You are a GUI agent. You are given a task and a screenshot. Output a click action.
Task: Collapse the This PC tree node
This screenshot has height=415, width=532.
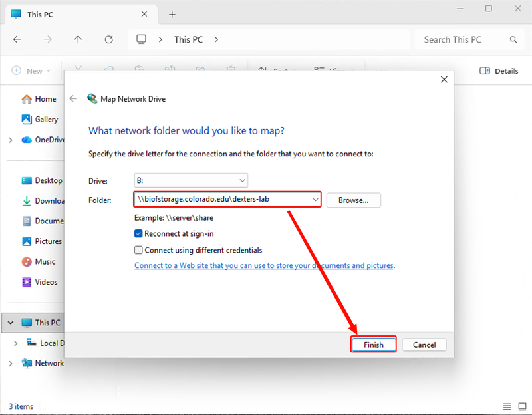point(11,323)
